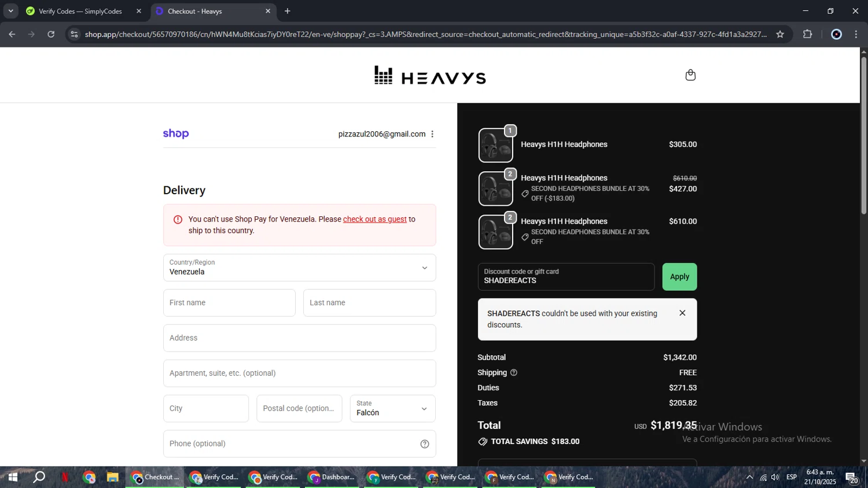Open the taskbar clock showing 6:43 a. m.

(820, 477)
